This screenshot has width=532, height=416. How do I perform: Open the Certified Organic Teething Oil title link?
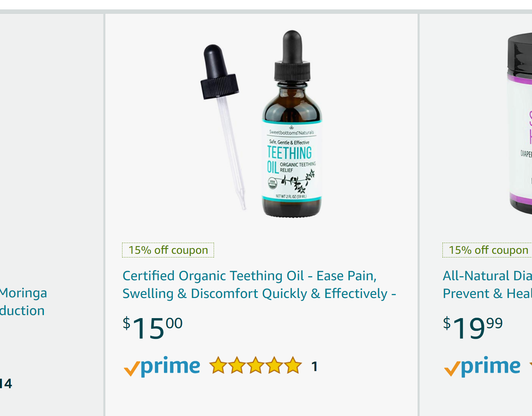pyautogui.click(x=259, y=285)
